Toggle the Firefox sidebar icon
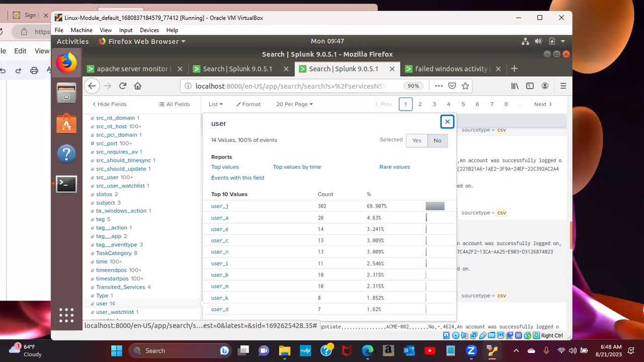Screen dimensions: 644x362 530,85
